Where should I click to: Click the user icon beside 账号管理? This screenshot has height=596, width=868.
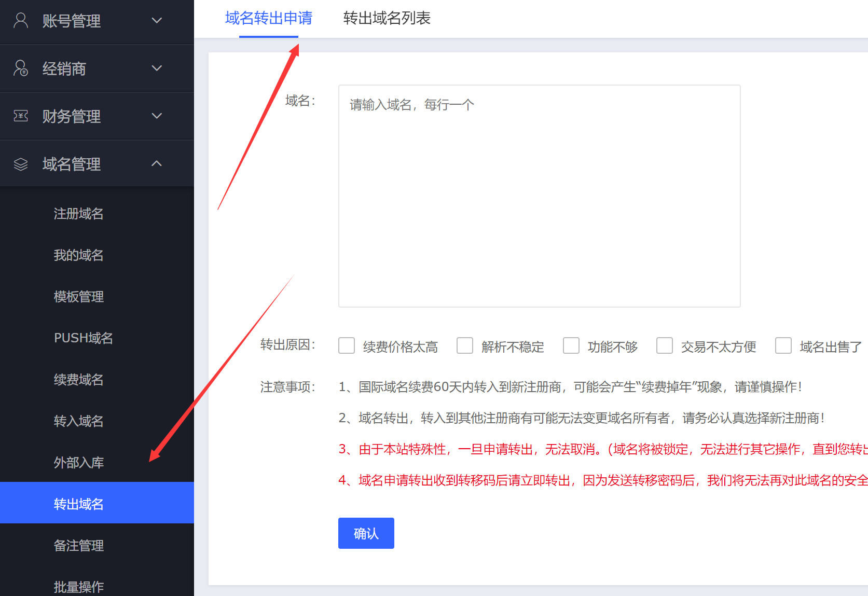(x=21, y=21)
